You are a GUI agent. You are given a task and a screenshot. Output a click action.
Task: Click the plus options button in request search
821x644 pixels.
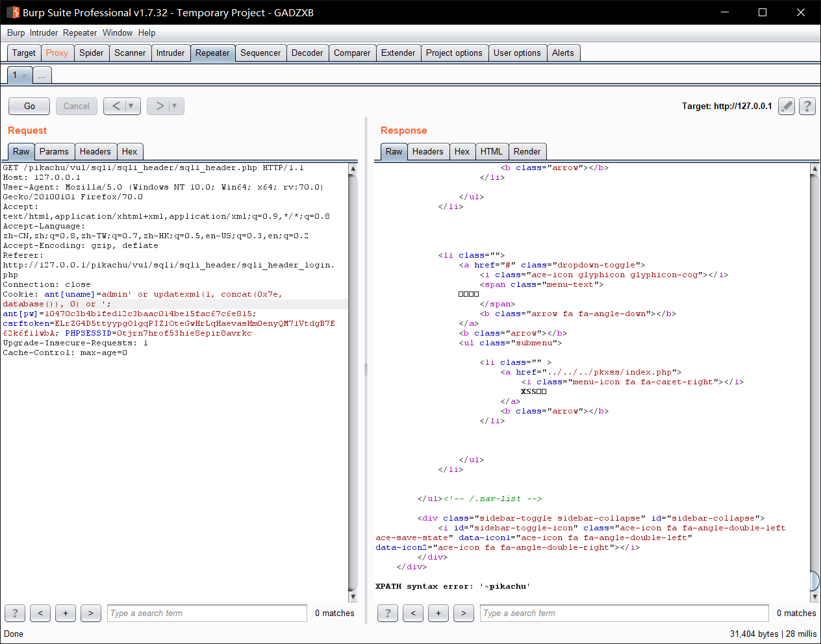point(66,613)
